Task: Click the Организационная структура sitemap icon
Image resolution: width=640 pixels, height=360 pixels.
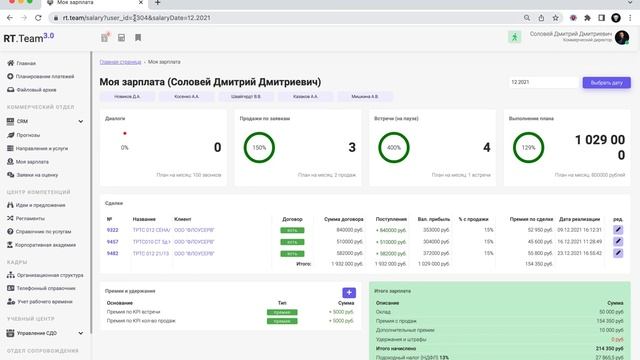Action: 11,275
